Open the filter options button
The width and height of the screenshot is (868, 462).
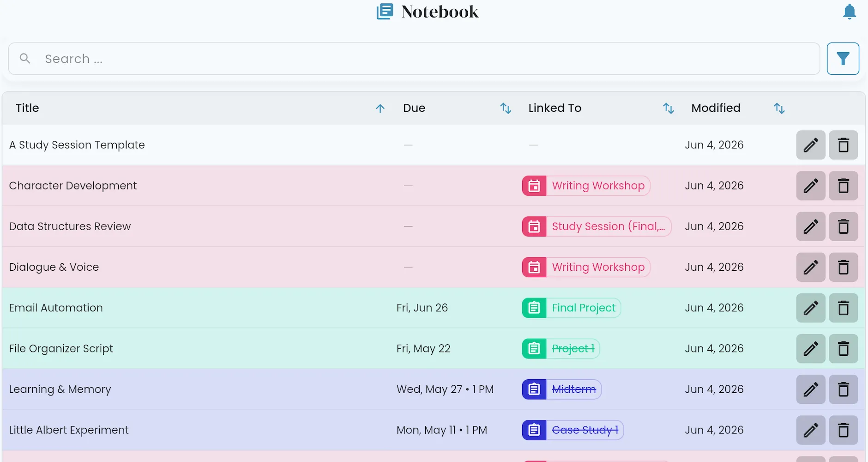click(x=843, y=59)
